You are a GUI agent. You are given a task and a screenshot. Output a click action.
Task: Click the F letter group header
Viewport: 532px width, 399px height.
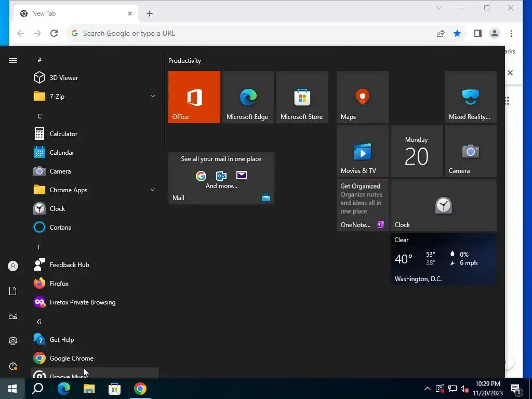coord(39,247)
